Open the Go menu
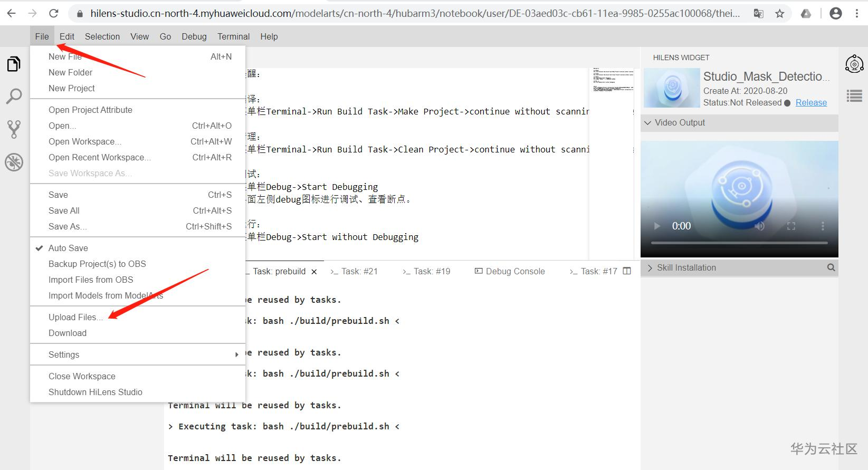 point(165,36)
